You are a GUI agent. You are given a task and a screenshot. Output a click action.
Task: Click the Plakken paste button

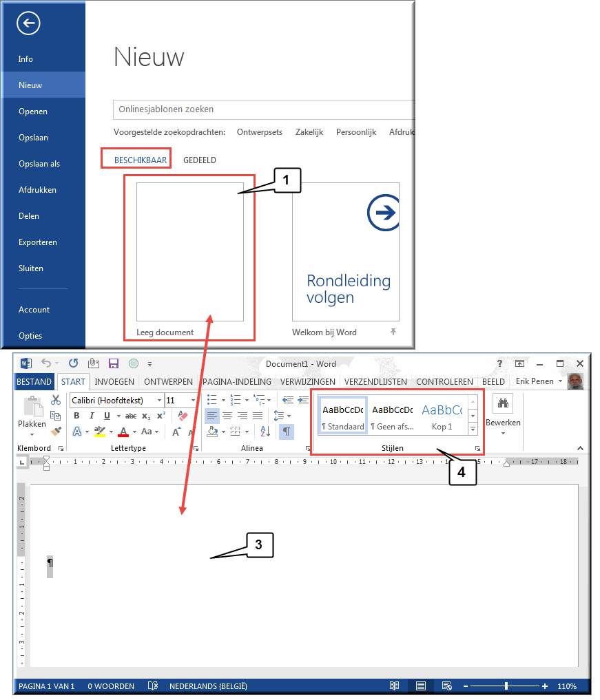32,412
